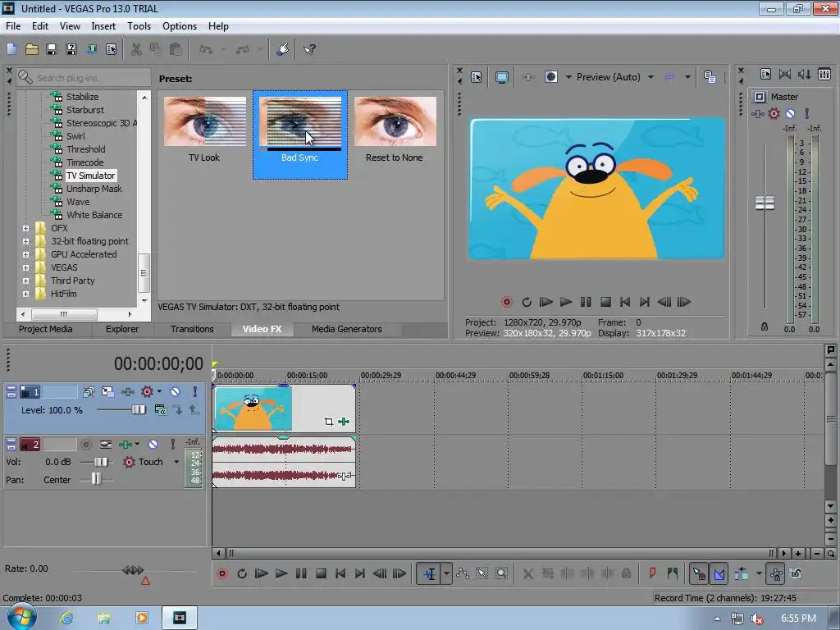Toggle Solo on video track 1
Viewport: 840px width, 630px height.
195,391
